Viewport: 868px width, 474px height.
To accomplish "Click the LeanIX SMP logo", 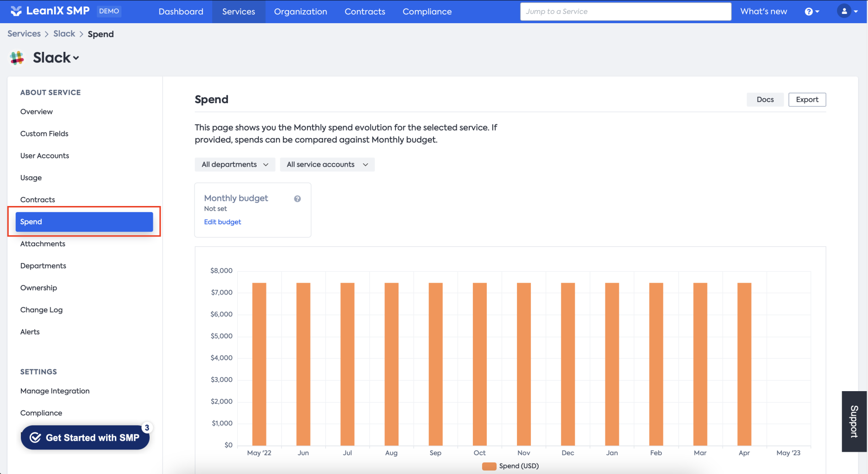I will [x=50, y=11].
